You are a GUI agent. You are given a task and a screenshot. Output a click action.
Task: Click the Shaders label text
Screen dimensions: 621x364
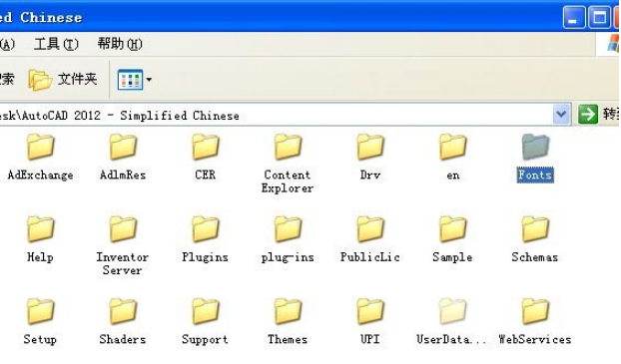point(123,339)
